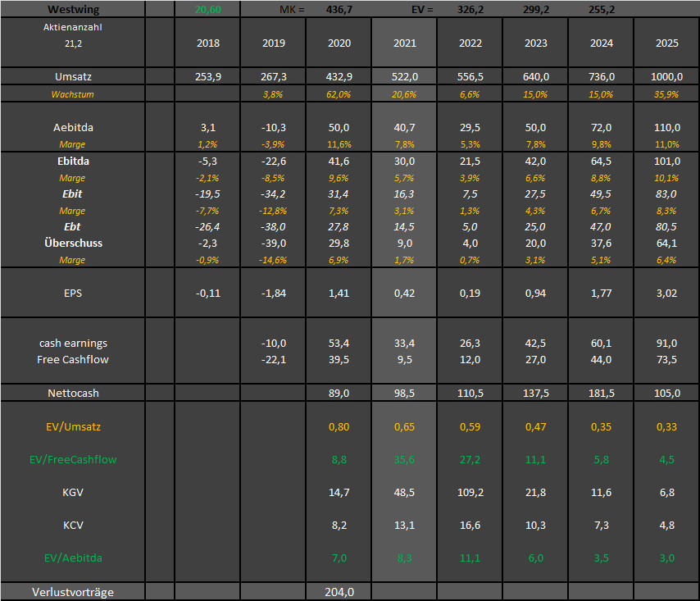This screenshot has height=601, width=700.
Task: Select Umsatz 2018 value 253,9
Action: (208, 76)
